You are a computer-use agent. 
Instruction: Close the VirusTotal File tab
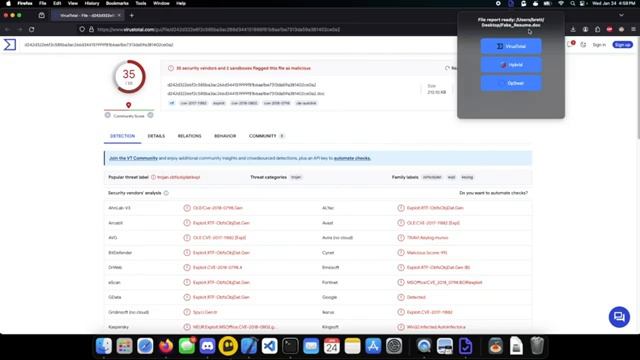coord(119,15)
